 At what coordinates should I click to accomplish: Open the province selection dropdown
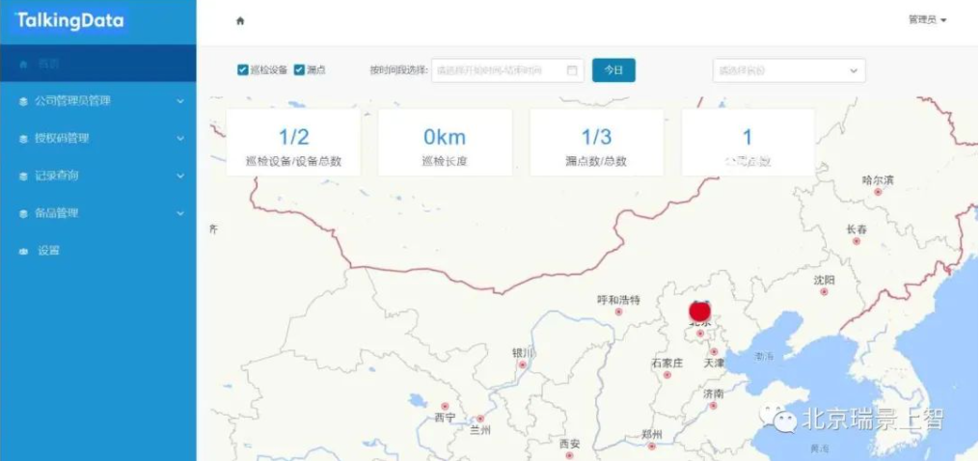[789, 70]
